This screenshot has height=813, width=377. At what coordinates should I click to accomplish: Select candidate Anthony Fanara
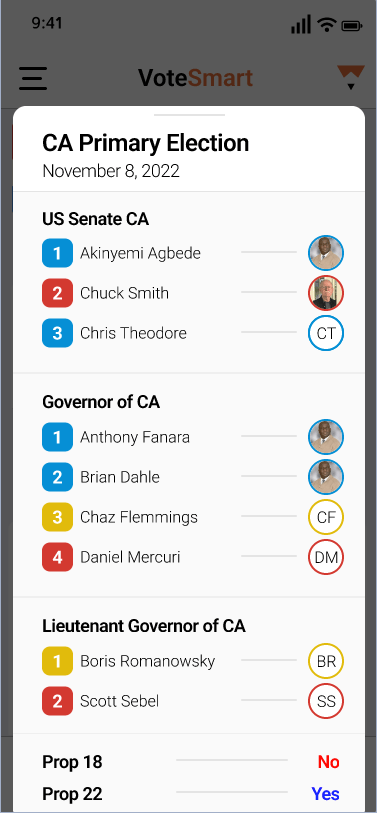coord(135,437)
